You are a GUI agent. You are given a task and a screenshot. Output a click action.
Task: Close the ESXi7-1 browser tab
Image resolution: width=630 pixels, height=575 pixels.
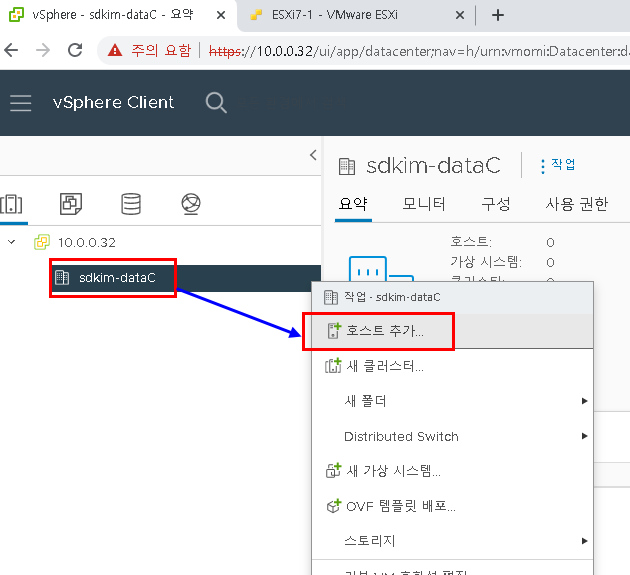point(460,15)
